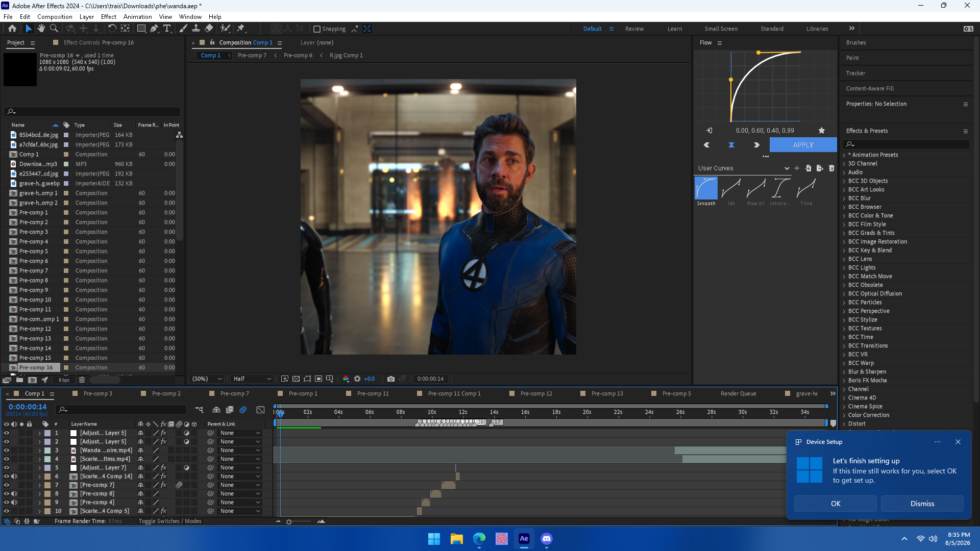Select the Rotation tool
Screen dimensions: 980x551
(x=112, y=29)
